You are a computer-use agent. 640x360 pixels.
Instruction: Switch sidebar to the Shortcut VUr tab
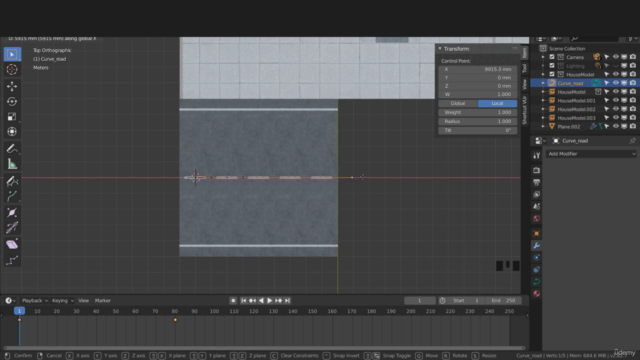[525, 110]
